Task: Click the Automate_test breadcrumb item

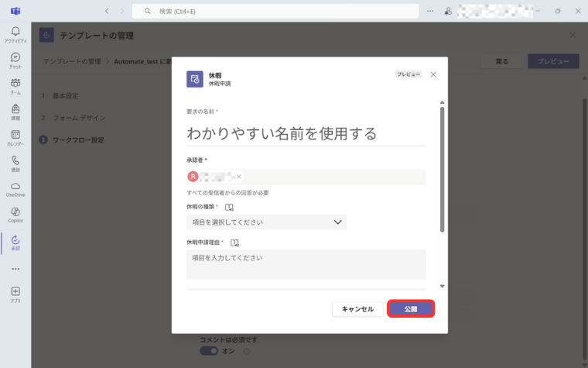Action: click(x=142, y=61)
